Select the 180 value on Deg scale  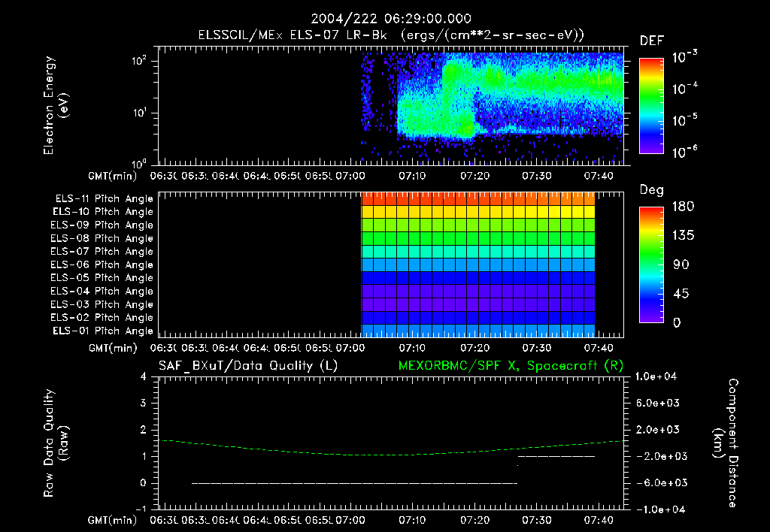683,206
